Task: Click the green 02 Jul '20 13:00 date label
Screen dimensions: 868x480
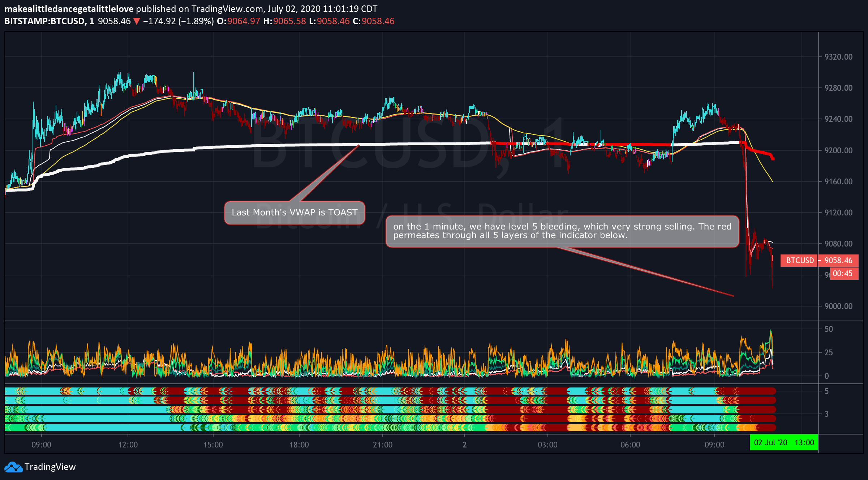Action: (784, 443)
